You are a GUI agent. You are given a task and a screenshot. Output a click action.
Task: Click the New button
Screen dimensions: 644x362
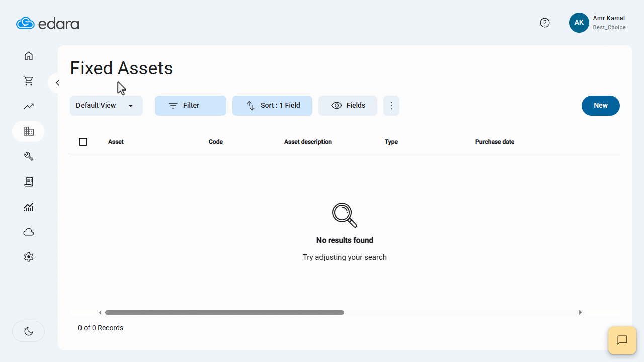pos(601,106)
